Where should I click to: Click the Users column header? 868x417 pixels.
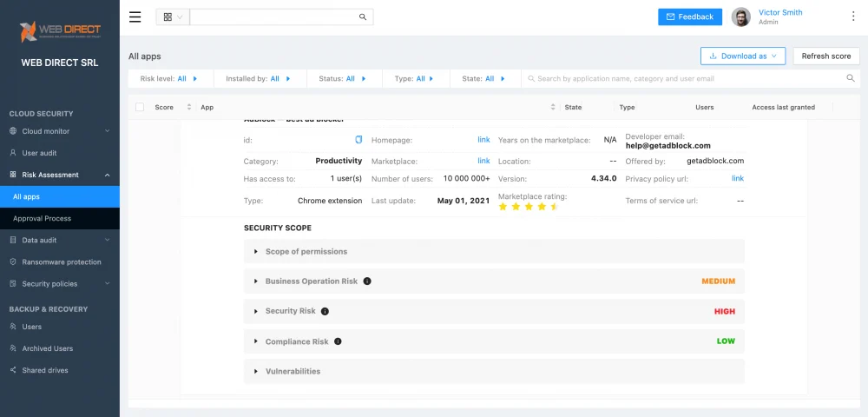pyautogui.click(x=704, y=108)
